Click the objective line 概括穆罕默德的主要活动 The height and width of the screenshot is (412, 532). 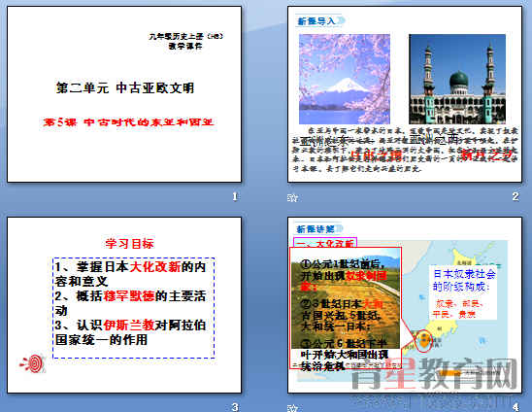[x=131, y=303]
